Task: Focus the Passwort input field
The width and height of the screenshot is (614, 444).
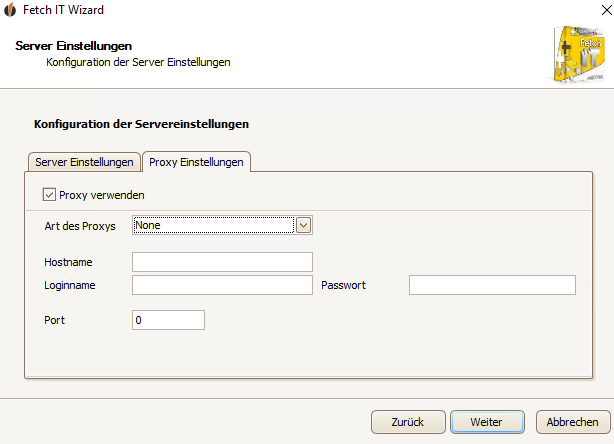Action: pos(492,285)
